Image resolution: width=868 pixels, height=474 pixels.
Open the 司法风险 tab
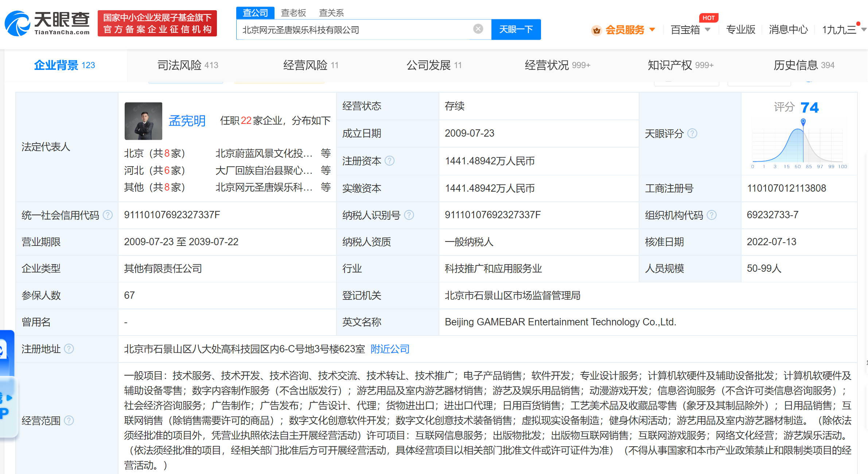188,65
